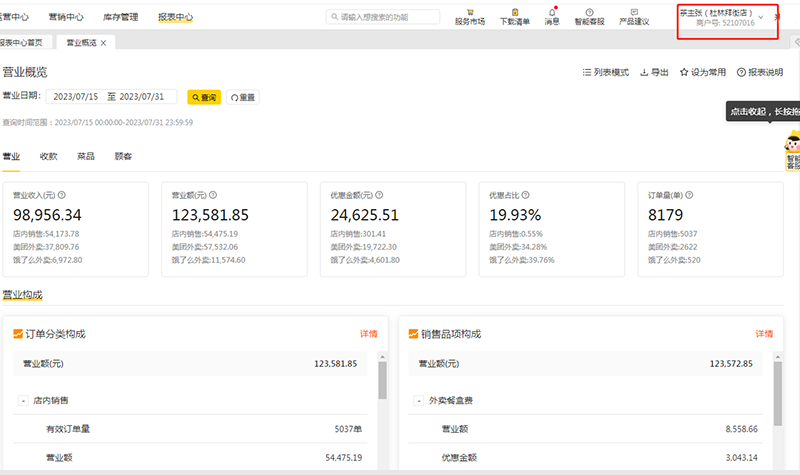
Task: Mark report as favorite with 设为常用
Action: point(703,72)
